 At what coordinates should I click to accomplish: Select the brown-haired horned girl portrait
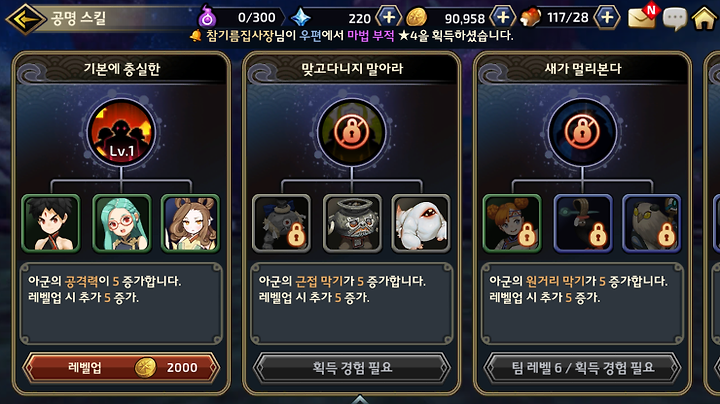coord(191,224)
